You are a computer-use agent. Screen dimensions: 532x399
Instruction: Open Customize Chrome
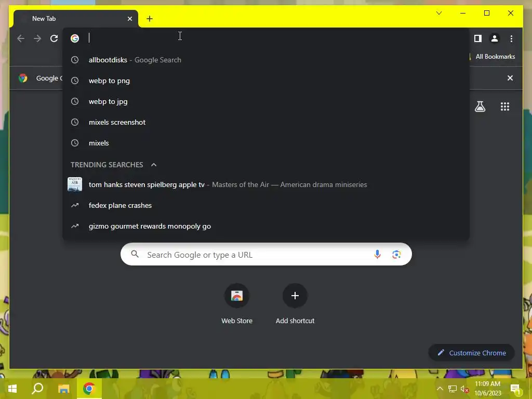[472, 353]
